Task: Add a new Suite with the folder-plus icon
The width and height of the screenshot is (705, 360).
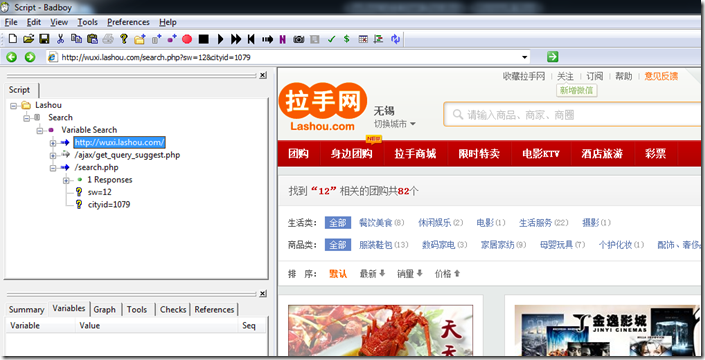Action: click(139, 39)
